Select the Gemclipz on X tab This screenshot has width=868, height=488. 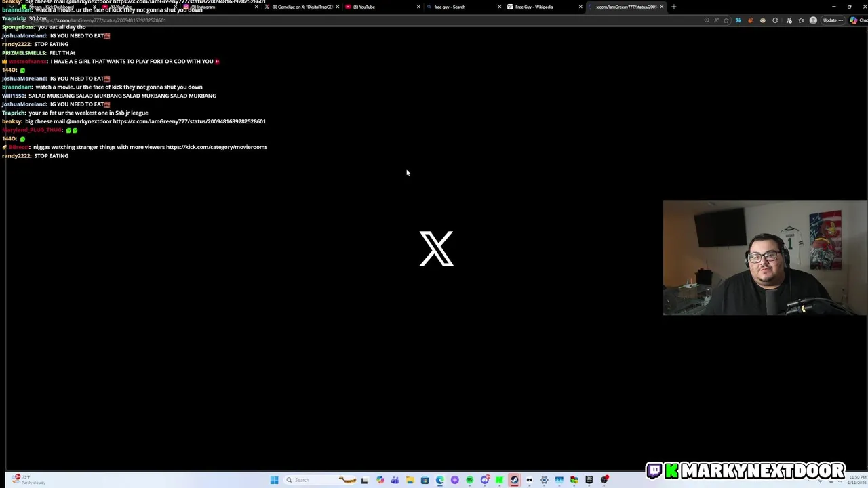(x=301, y=7)
